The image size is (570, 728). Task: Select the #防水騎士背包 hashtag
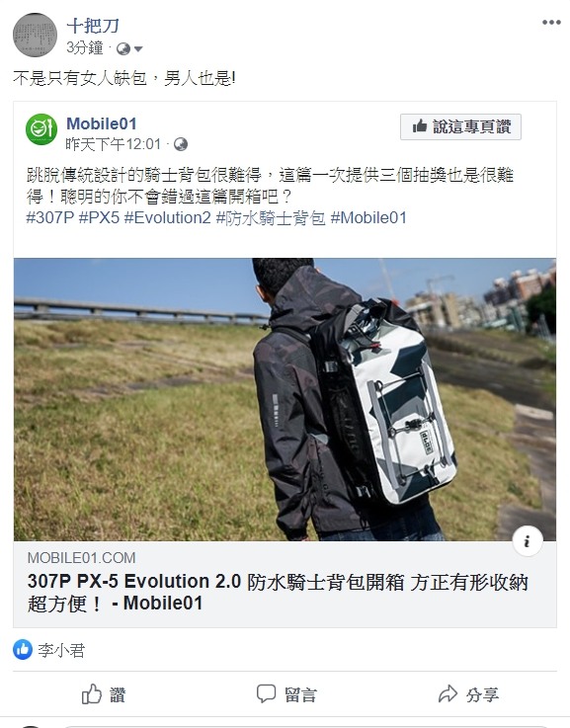(271, 217)
